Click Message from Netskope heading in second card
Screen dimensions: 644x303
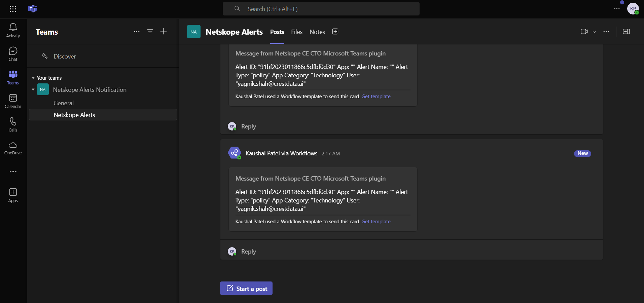(x=311, y=179)
